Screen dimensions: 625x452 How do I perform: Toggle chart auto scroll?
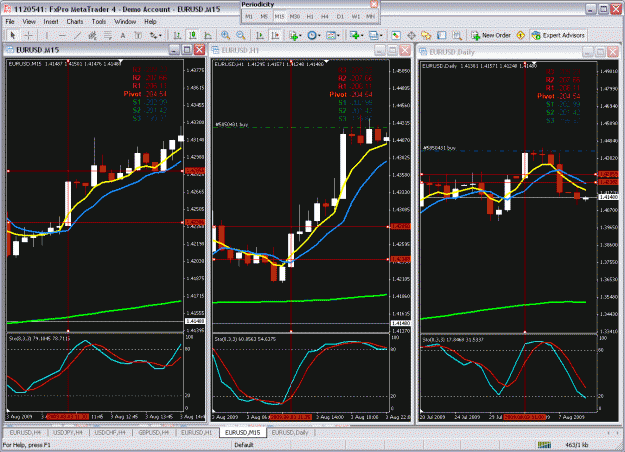[260, 35]
